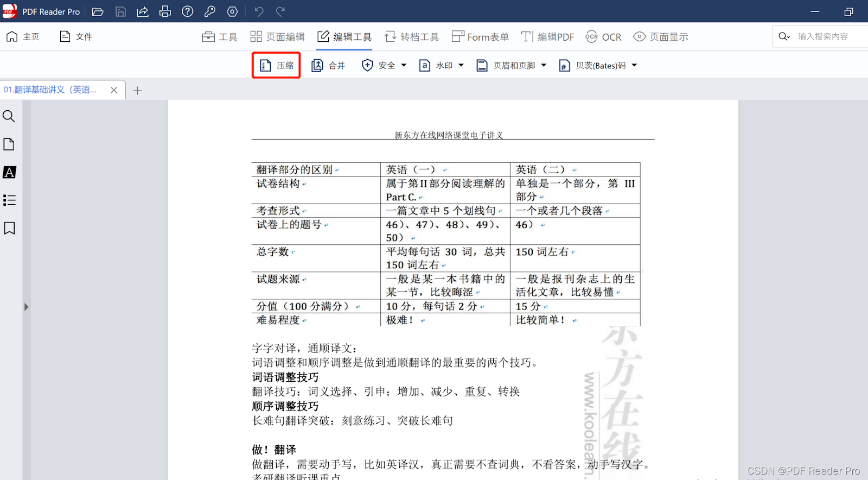Click the PDF Reader Pro logo
The image size is (868, 480).
[x=10, y=11]
